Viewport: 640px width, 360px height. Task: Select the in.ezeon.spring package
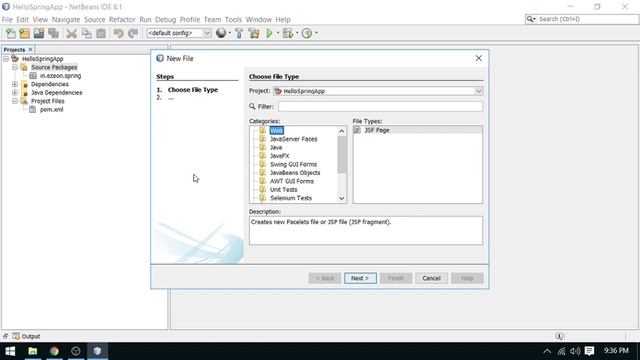[x=60, y=76]
